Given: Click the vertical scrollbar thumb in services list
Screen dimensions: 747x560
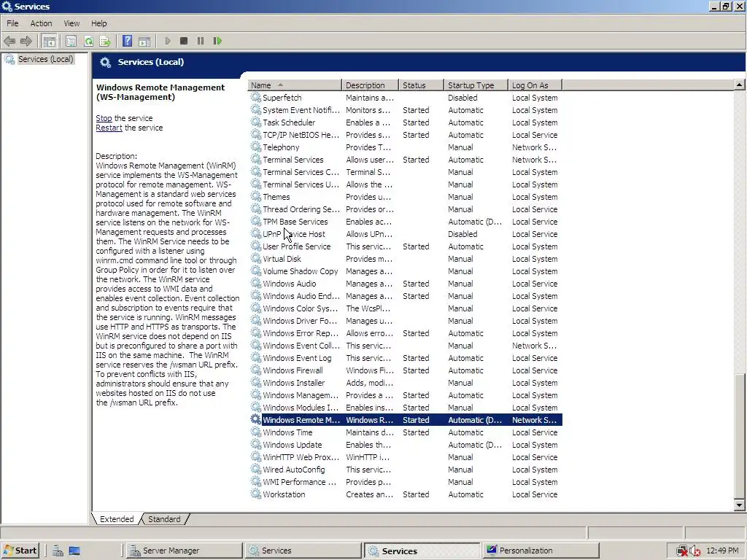Looking at the screenshot, I should coord(739,435).
